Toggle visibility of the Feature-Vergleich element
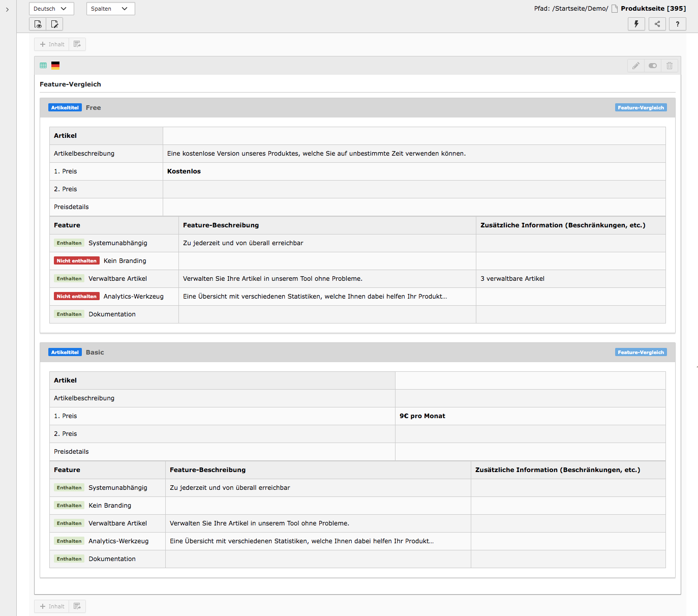The height and width of the screenshot is (616, 698). [652, 66]
